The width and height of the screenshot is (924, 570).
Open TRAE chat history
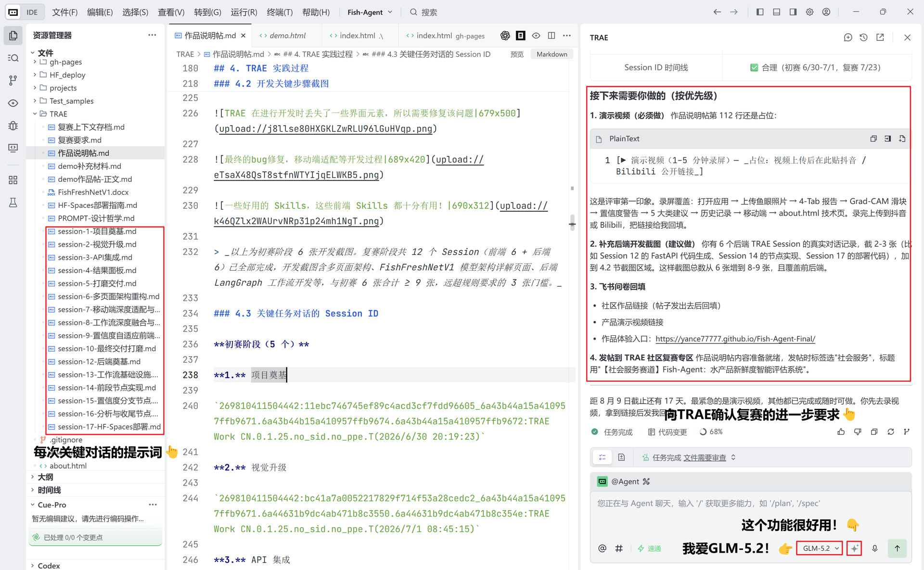[864, 38]
